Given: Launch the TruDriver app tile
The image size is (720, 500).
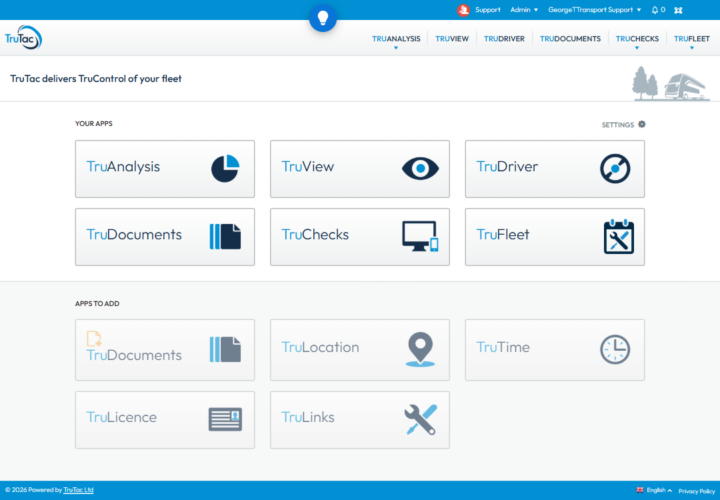Looking at the screenshot, I should coord(555,169).
